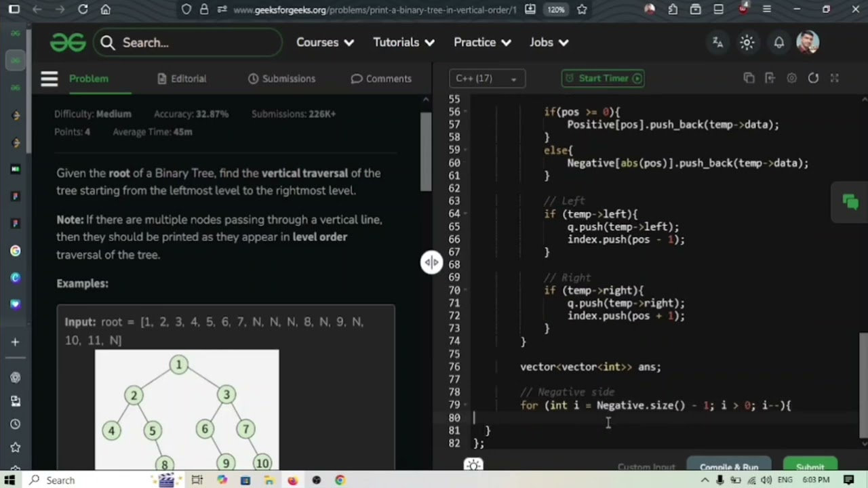Open the hamburger side menu
The image size is (868, 488).
pos(49,79)
